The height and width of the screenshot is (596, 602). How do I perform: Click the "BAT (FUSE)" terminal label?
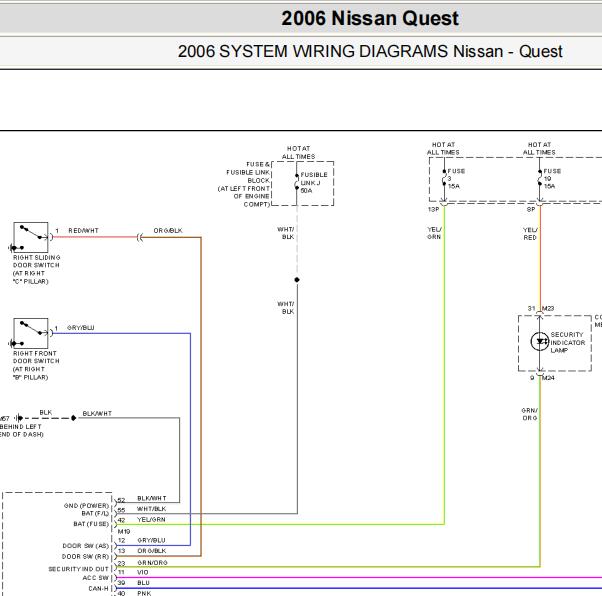[91, 524]
